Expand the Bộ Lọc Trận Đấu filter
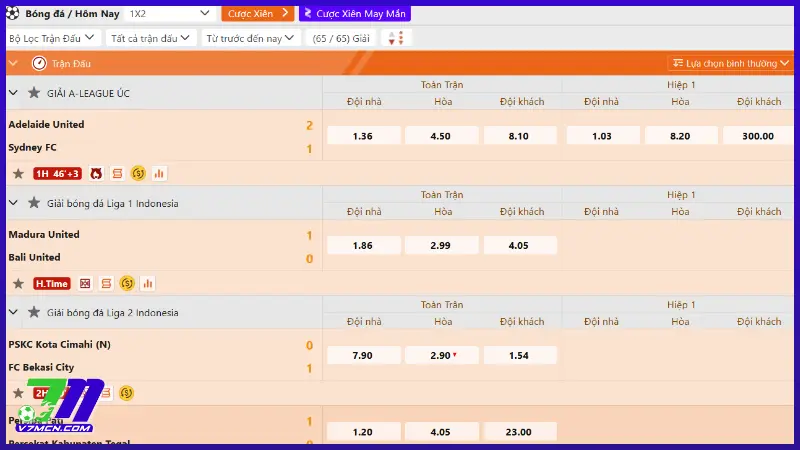The image size is (800, 450). [x=51, y=38]
